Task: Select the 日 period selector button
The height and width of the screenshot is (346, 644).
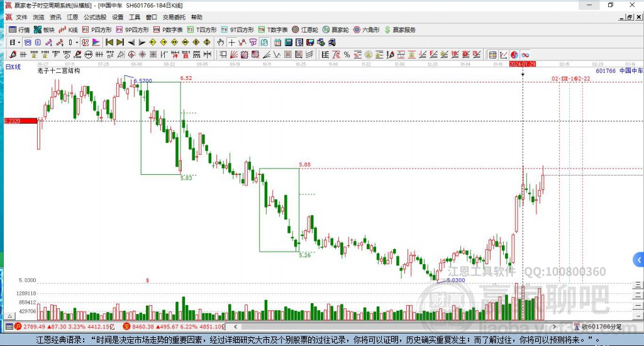Action: click(13, 42)
